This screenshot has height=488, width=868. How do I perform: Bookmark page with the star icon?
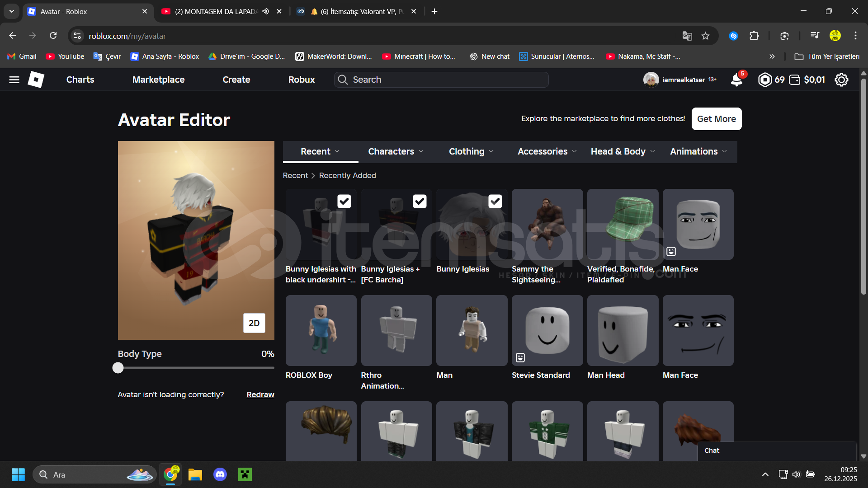point(705,36)
